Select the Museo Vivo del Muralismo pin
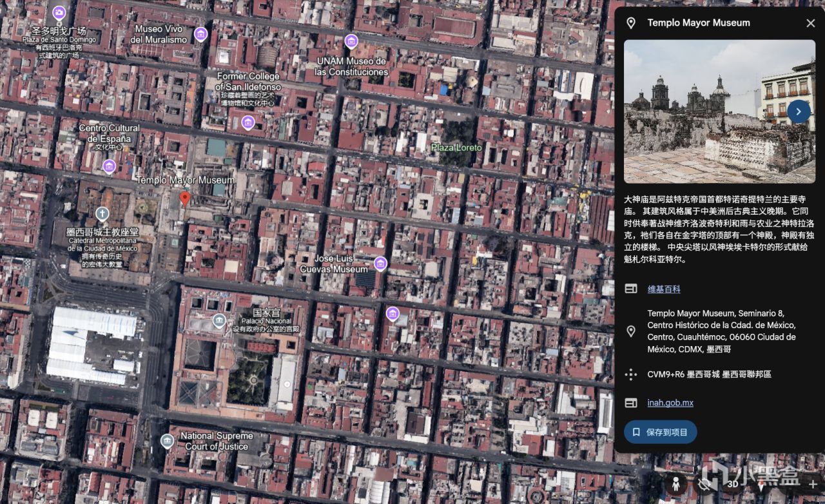825x504 pixels. tap(200, 34)
